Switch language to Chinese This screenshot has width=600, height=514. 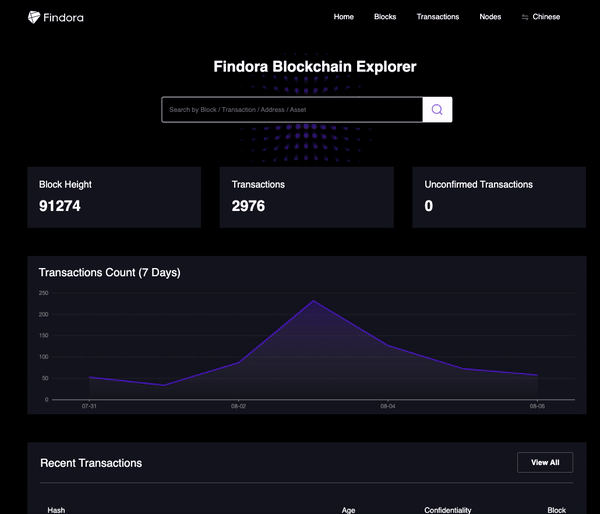[546, 17]
